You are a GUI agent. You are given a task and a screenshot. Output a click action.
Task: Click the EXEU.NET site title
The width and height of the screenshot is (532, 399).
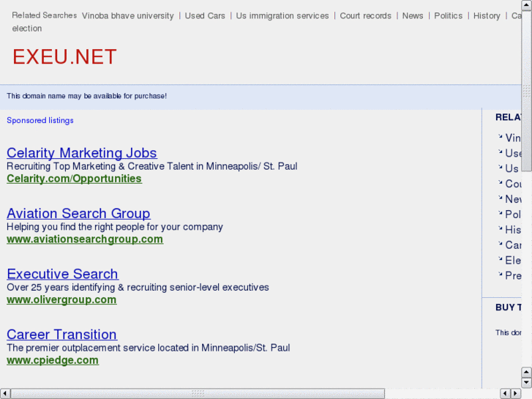(64, 57)
